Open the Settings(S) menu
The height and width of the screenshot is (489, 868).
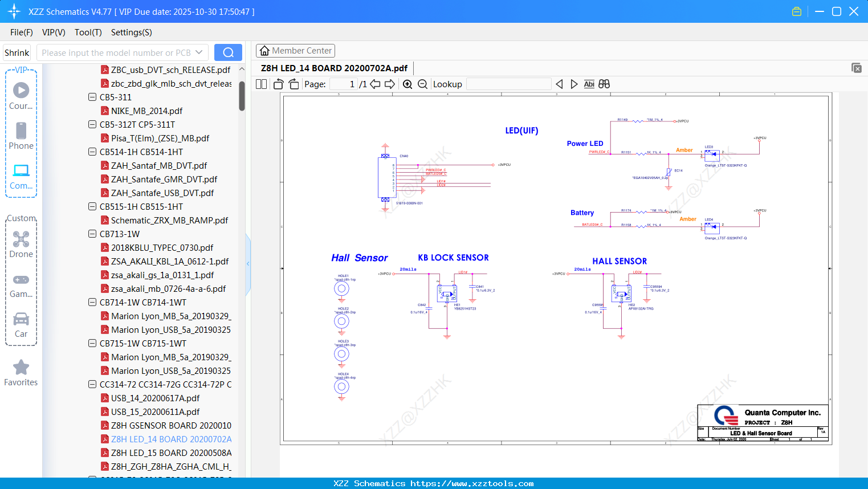(131, 32)
